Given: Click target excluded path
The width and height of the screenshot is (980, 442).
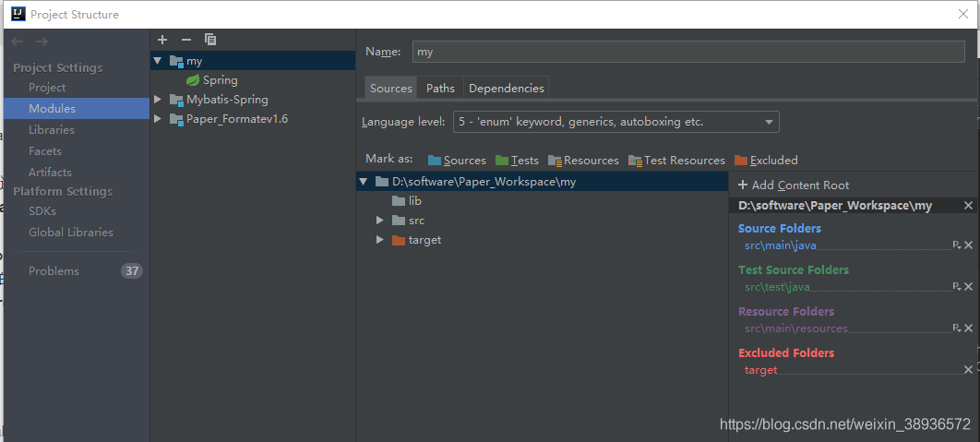Looking at the screenshot, I should tap(760, 370).
